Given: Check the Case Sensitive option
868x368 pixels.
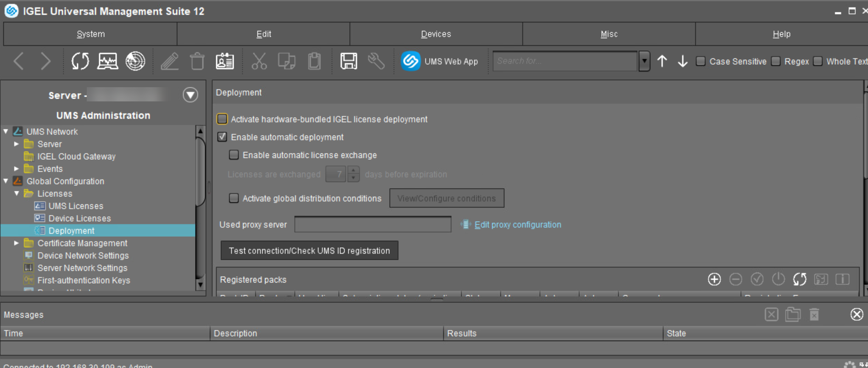Looking at the screenshot, I should tap(700, 61).
